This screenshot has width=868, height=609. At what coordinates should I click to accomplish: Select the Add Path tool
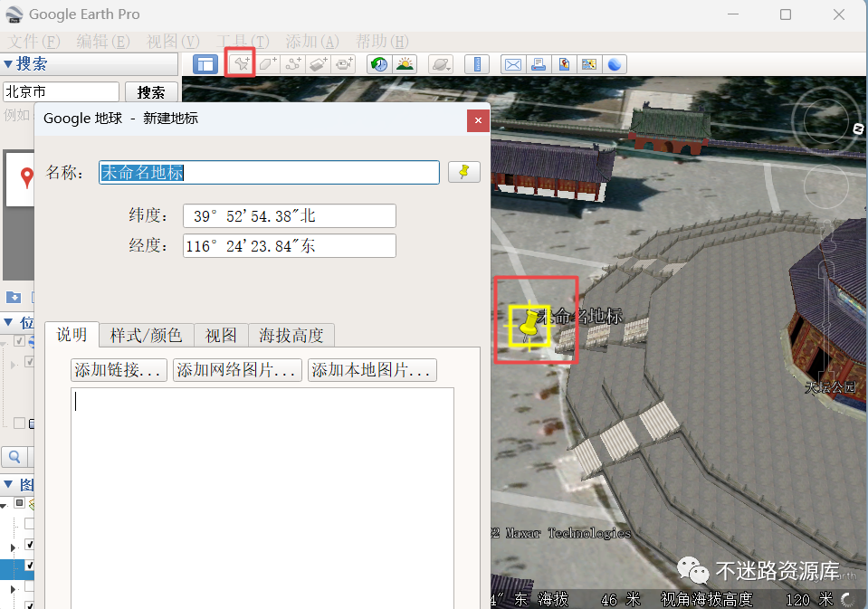[293, 64]
